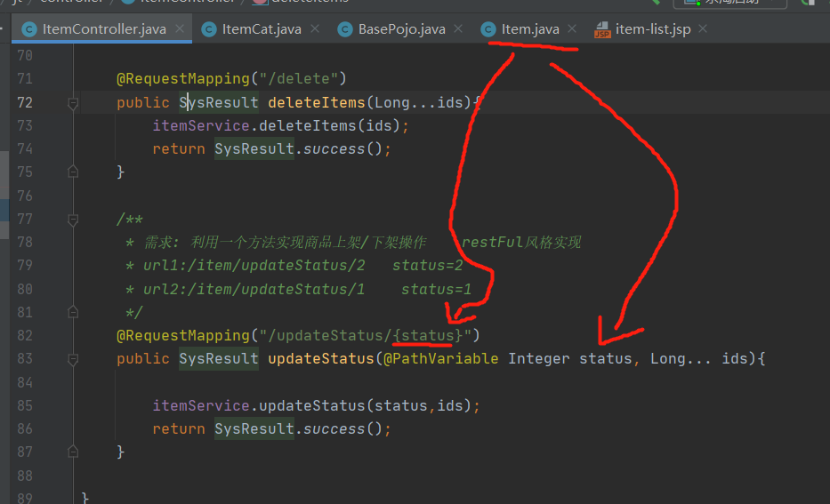Collapse the Javadoc comment at line 77
The width and height of the screenshot is (830, 504).
(x=73, y=219)
